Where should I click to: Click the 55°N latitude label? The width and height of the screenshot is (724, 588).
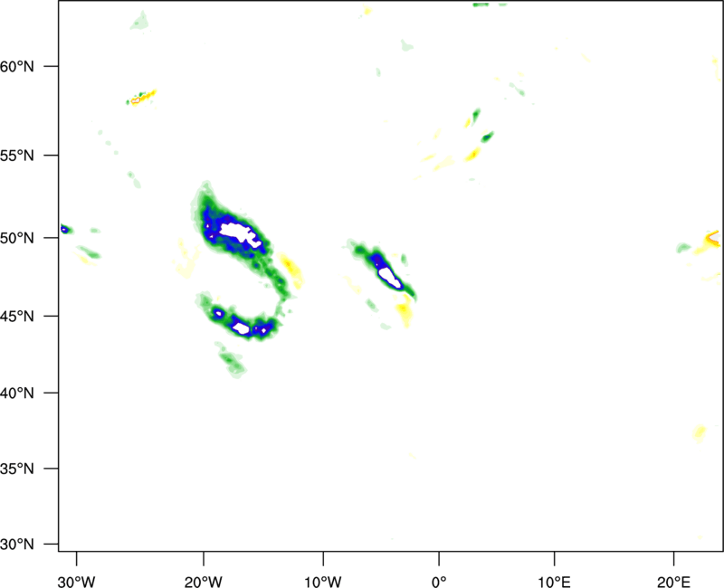(17, 156)
